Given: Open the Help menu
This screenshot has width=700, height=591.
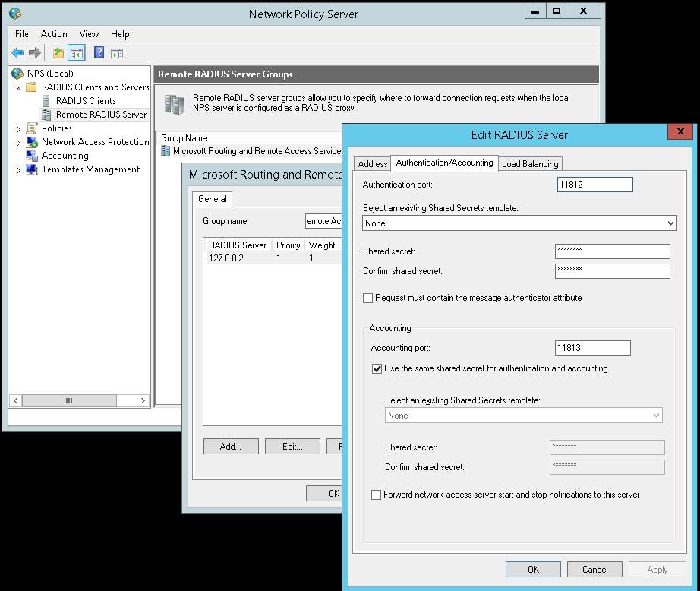Looking at the screenshot, I should [x=120, y=34].
